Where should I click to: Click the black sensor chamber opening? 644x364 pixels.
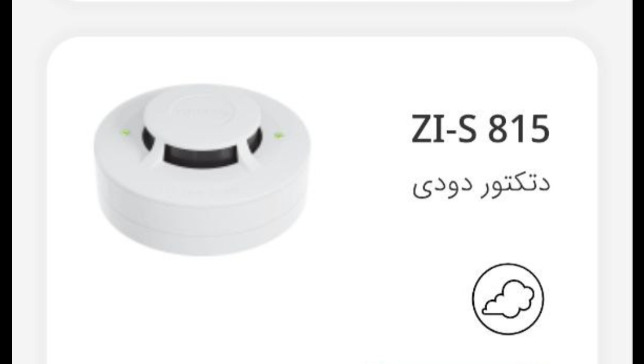pyautogui.click(x=202, y=151)
